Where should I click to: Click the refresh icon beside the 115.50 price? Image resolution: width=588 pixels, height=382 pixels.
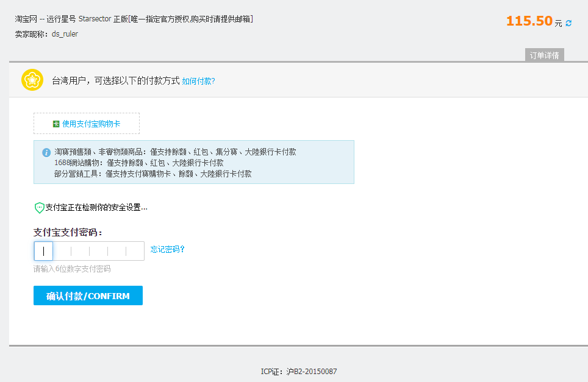point(568,23)
